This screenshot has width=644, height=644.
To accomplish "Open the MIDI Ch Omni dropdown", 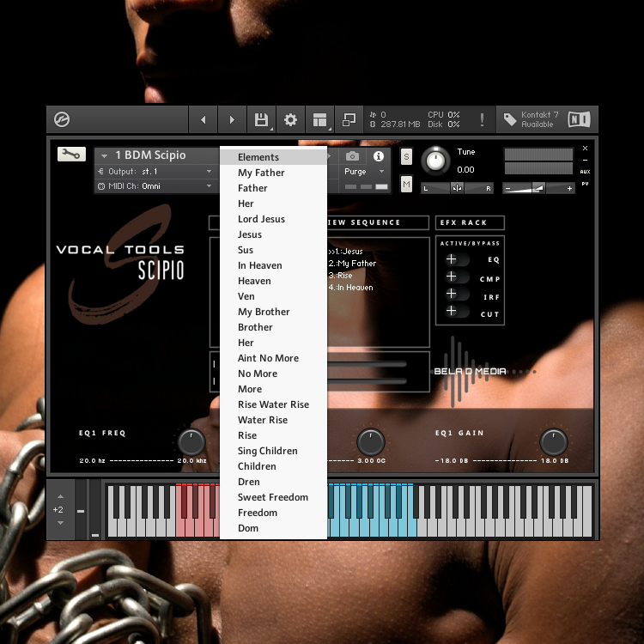I will [x=156, y=186].
